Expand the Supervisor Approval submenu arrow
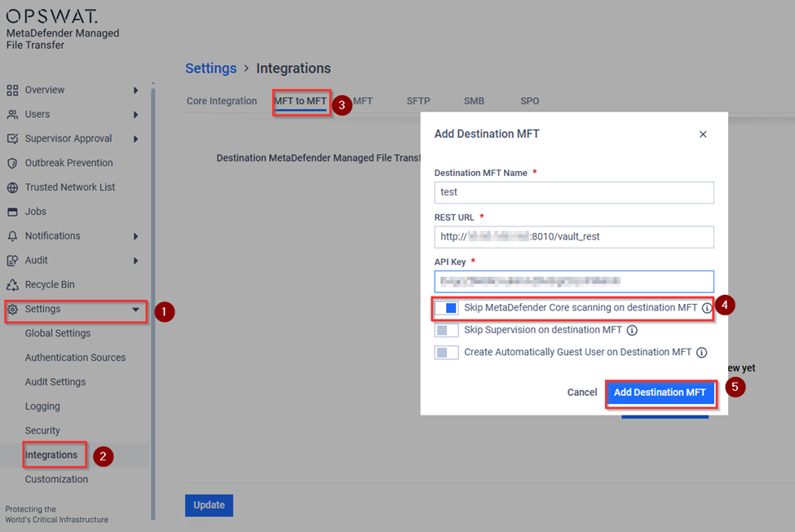The height and width of the screenshot is (532, 795). (x=136, y=138)
